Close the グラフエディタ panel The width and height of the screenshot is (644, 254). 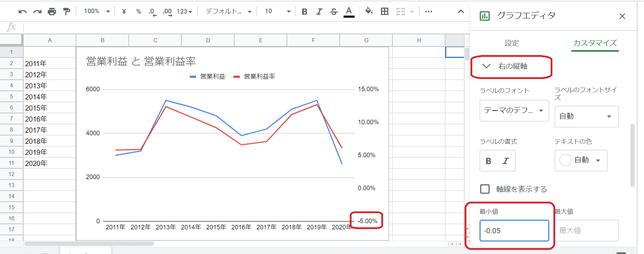pos(622,16)
